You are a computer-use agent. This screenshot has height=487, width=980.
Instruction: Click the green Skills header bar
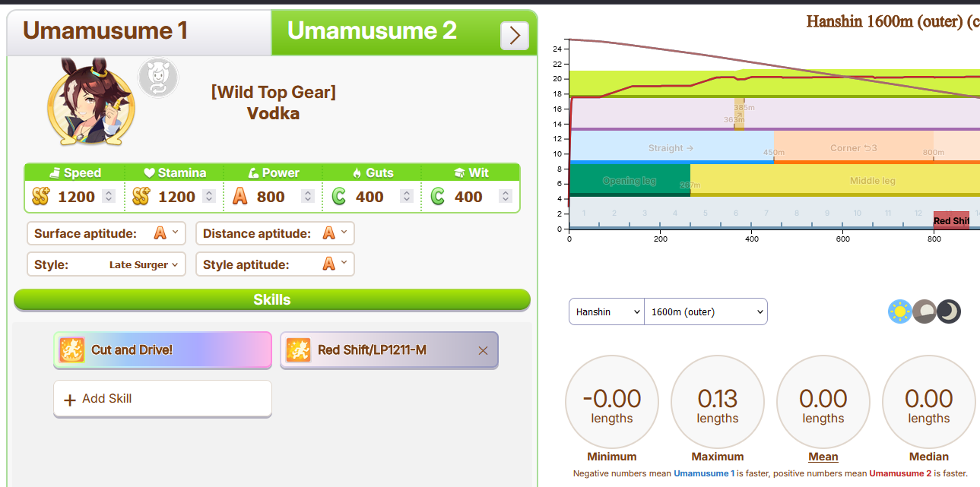272,300
